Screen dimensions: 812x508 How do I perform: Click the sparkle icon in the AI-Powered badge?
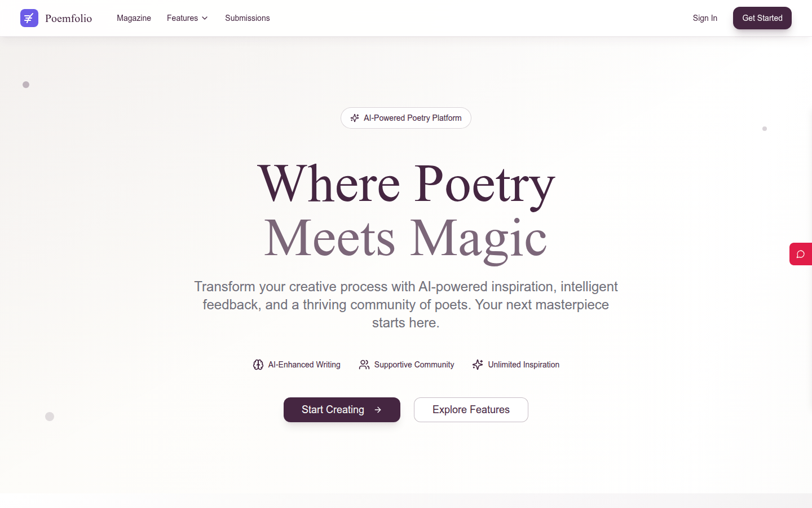355,118
